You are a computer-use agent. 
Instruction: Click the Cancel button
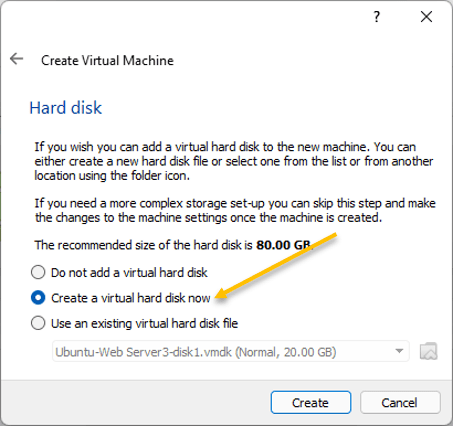[400, 402]
